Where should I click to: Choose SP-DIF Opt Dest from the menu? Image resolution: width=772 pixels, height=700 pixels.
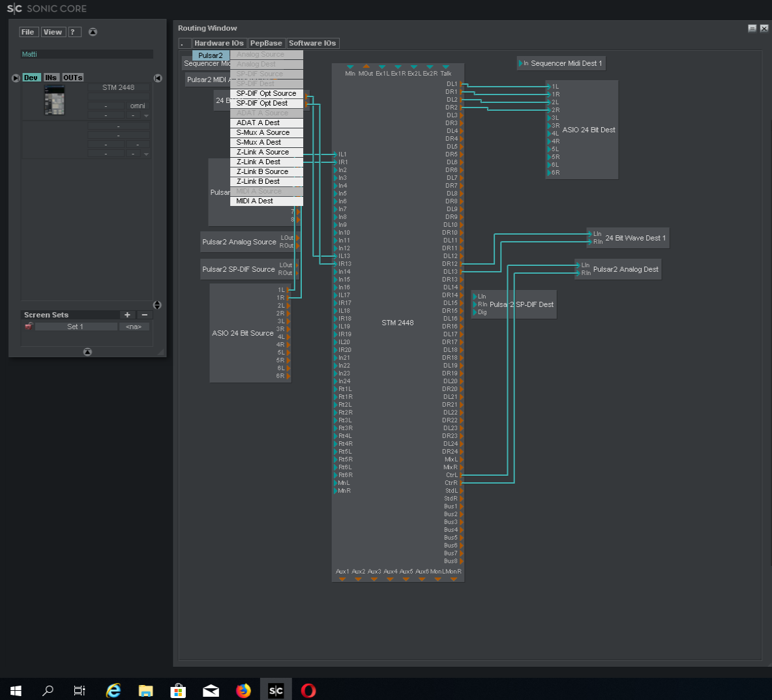coord(267,104)
